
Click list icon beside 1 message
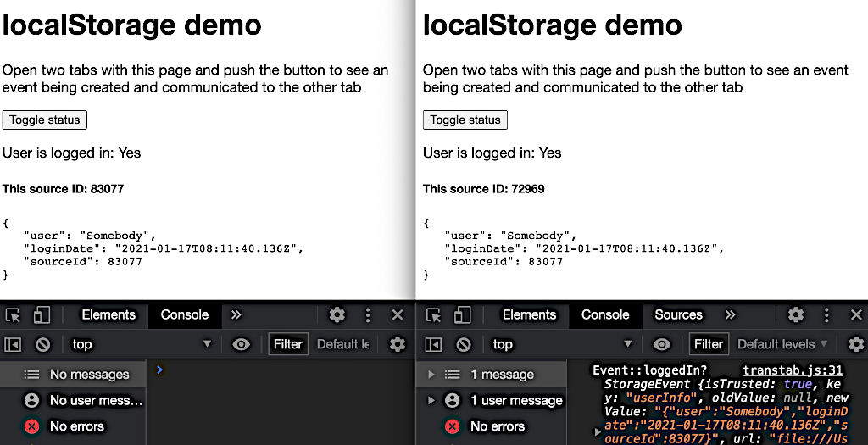453,375
